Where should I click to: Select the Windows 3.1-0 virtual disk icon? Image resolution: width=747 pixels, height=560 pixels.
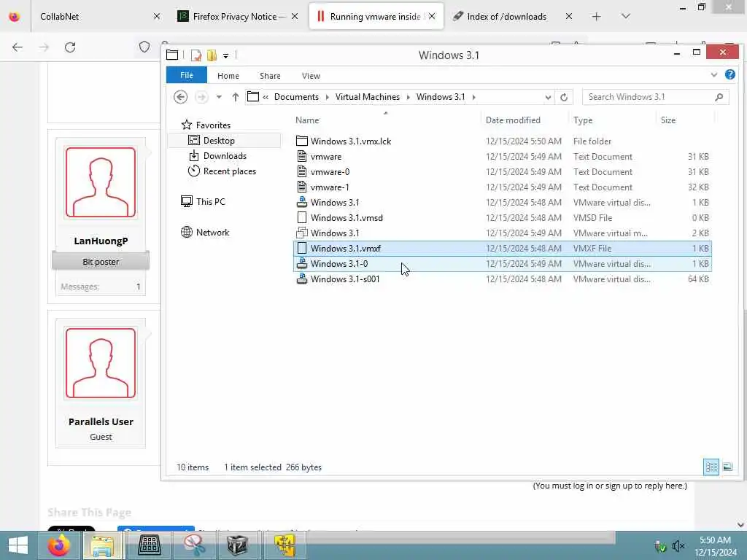pos(301,263)
